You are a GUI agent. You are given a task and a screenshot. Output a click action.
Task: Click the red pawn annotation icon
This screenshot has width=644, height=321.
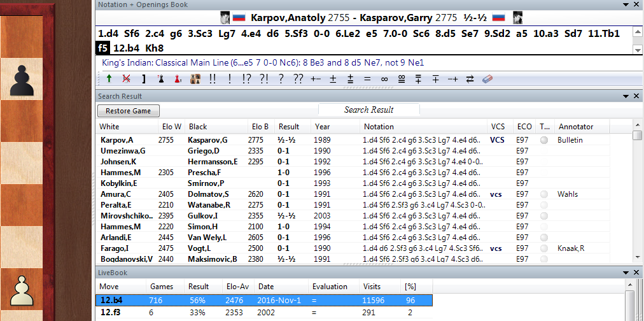(x=178, y=79)
